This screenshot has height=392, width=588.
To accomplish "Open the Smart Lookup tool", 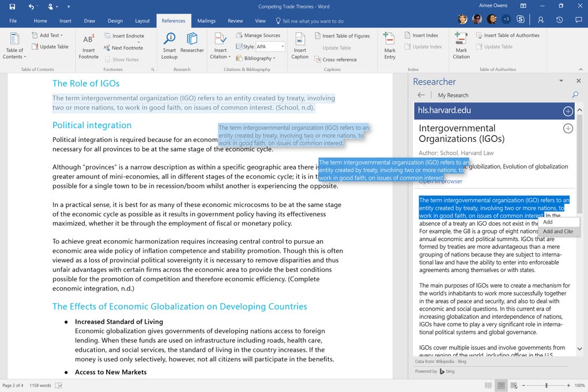I will pos(169,46).
